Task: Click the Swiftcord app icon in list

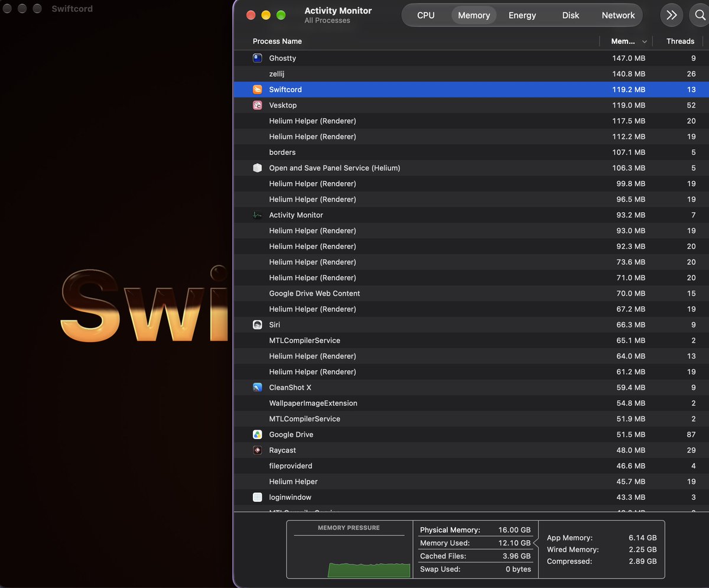Action: click(x=258, y=89)
